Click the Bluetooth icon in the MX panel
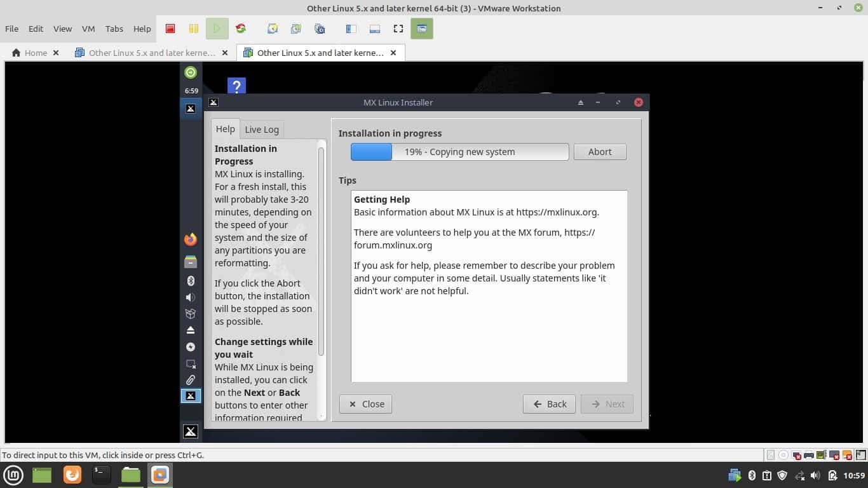 [x=191, y=281]
